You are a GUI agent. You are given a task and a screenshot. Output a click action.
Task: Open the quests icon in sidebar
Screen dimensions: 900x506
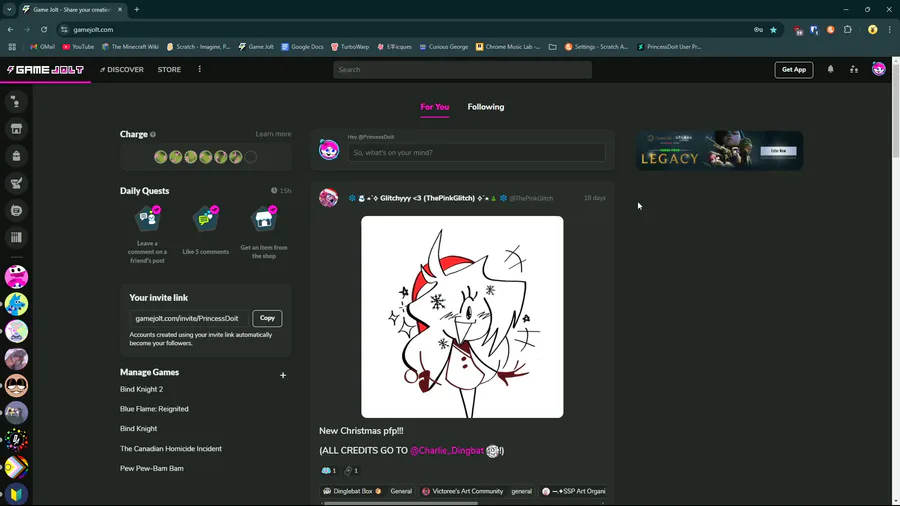[16, 184]
